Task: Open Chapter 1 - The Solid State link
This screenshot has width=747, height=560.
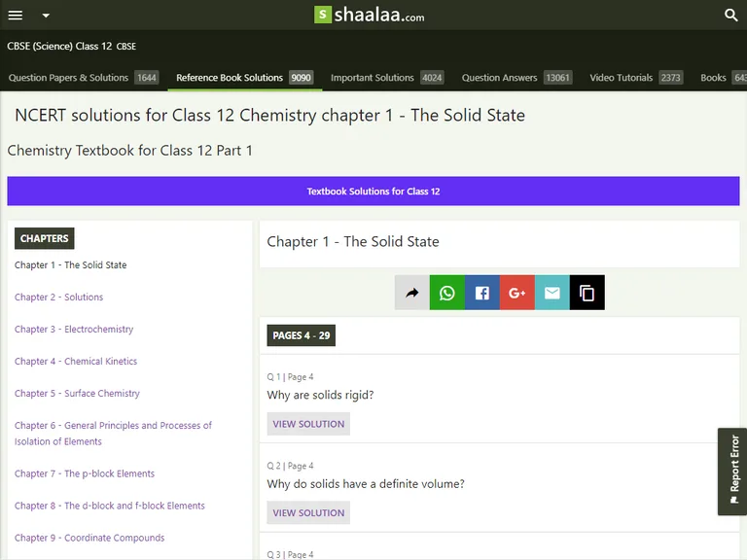Action: click(70, 264)
